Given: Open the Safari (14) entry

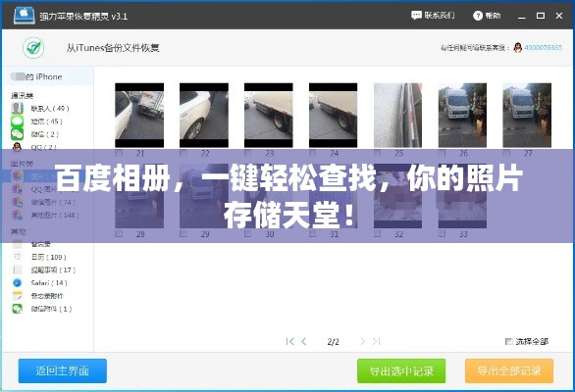Looking at the screenshot, I should [x=39, y=283].
